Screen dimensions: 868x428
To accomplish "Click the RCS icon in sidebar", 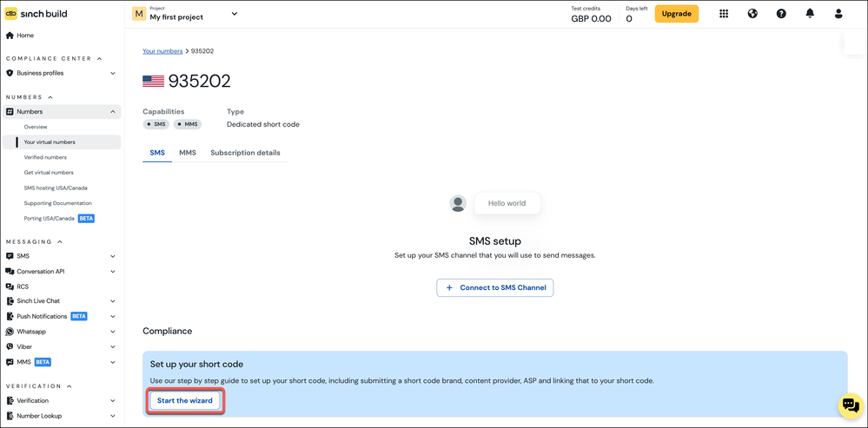I will (x=10, y=286).
